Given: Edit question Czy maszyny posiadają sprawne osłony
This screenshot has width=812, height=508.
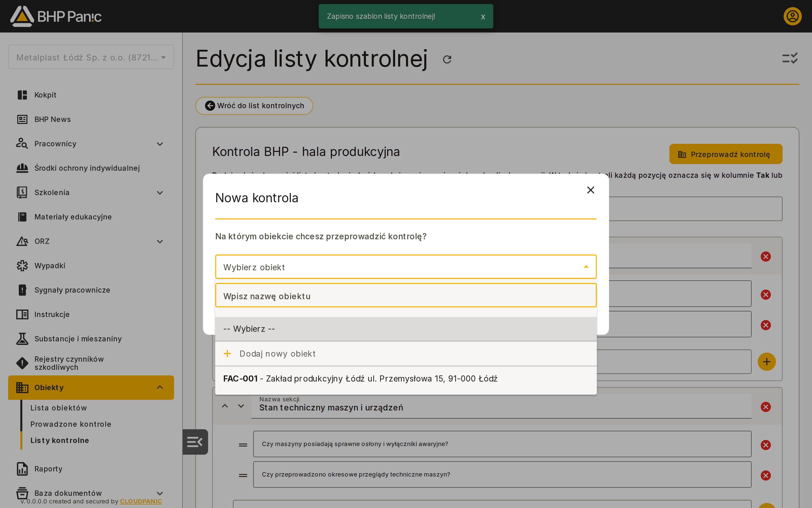Looking at the screenshot, I should click(502, 444).
